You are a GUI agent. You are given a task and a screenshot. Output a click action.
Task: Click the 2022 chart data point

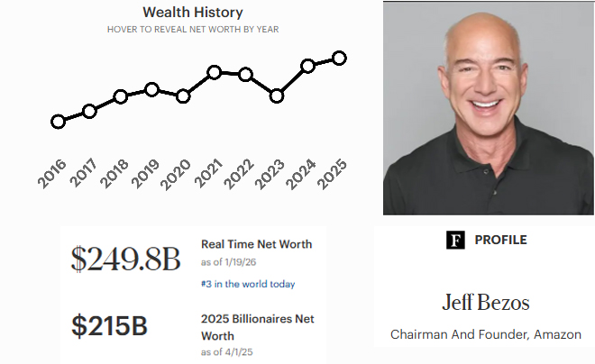coord(245,74)
